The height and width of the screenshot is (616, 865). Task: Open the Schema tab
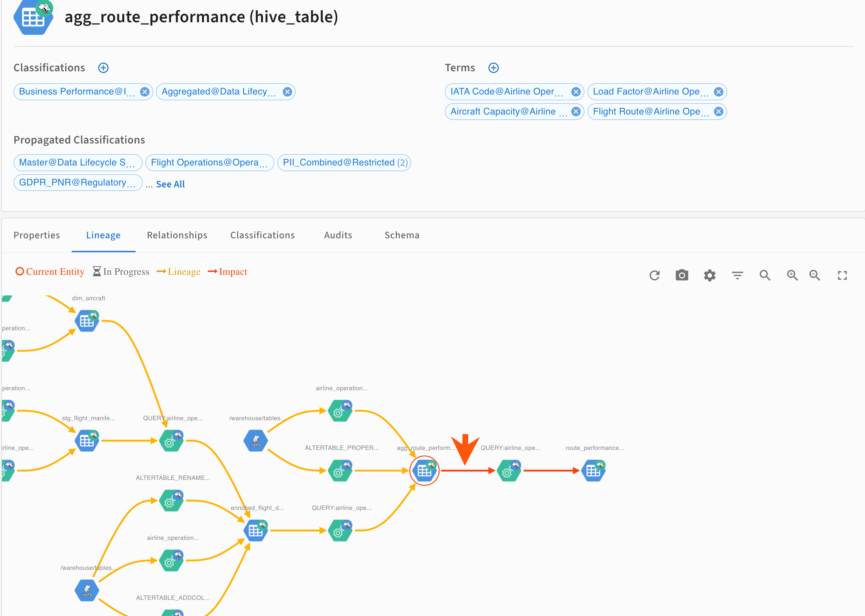click(402, 235)
